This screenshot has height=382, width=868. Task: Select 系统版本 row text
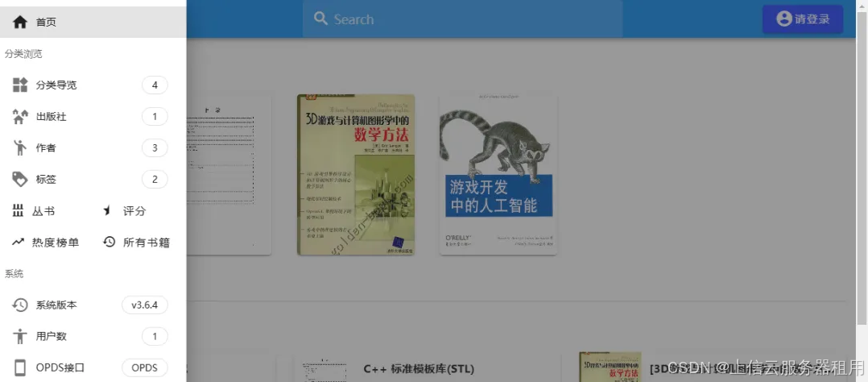click(56, 305)
